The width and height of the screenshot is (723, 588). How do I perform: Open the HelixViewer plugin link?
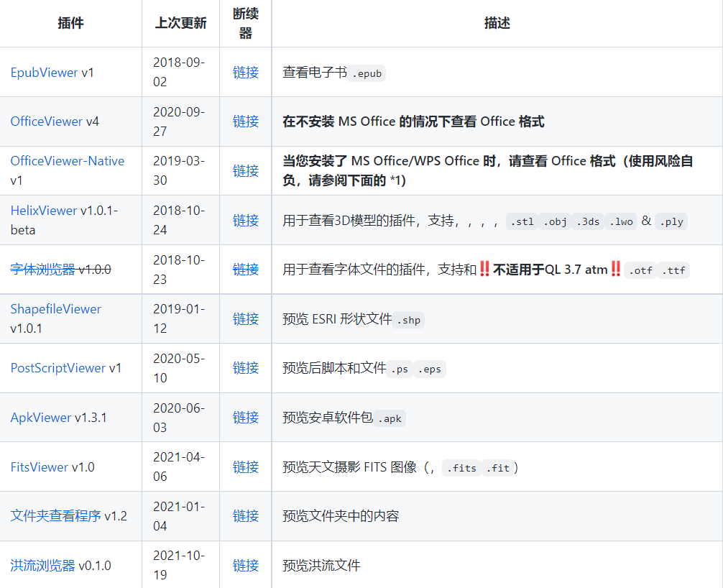(x=43, y=211)
